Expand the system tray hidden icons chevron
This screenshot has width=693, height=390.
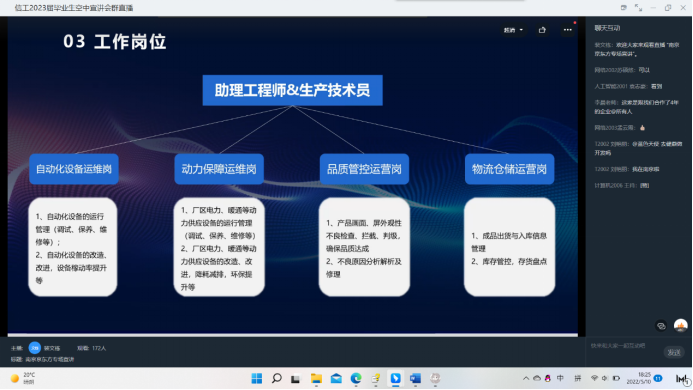point(526,379)
